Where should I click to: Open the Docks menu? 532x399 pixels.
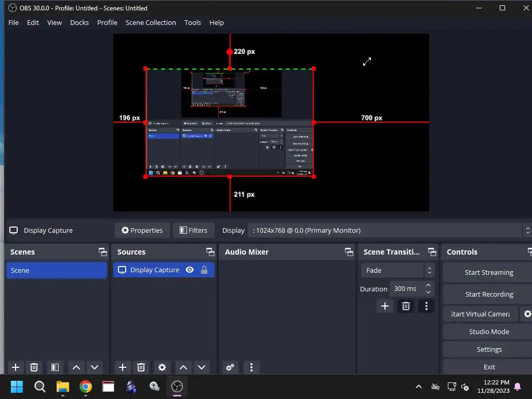click(79, 22)
